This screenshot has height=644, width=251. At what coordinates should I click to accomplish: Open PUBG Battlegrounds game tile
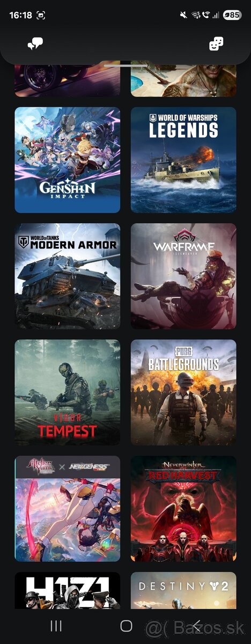click(183, 392)
